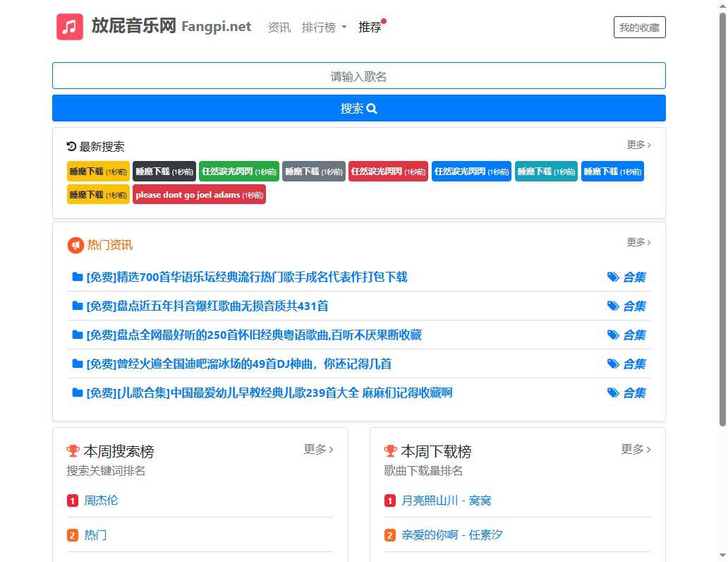Viewport: 728px width, 562px height.
Task: Click the tag icon on the 抖音爆红歌曲 row
Action: pyautogui.click(x=613, y=306)
